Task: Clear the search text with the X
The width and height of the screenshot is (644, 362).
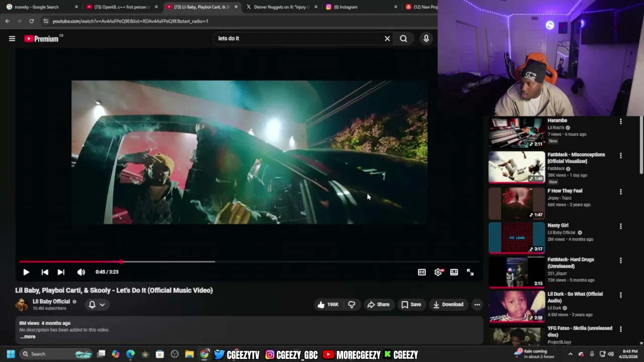Action: (387, 39)
